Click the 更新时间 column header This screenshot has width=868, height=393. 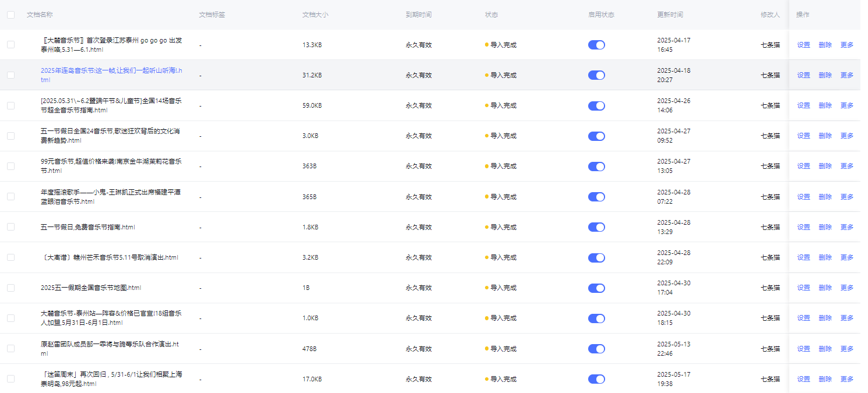(x=670, y=15)
